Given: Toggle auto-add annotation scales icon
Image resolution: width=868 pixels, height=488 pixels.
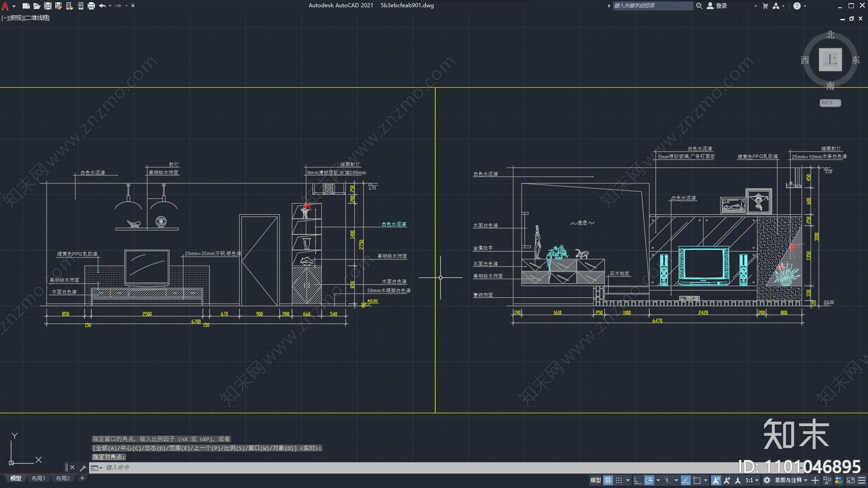Looking at the screenshot, I should (x=727, y=480).
